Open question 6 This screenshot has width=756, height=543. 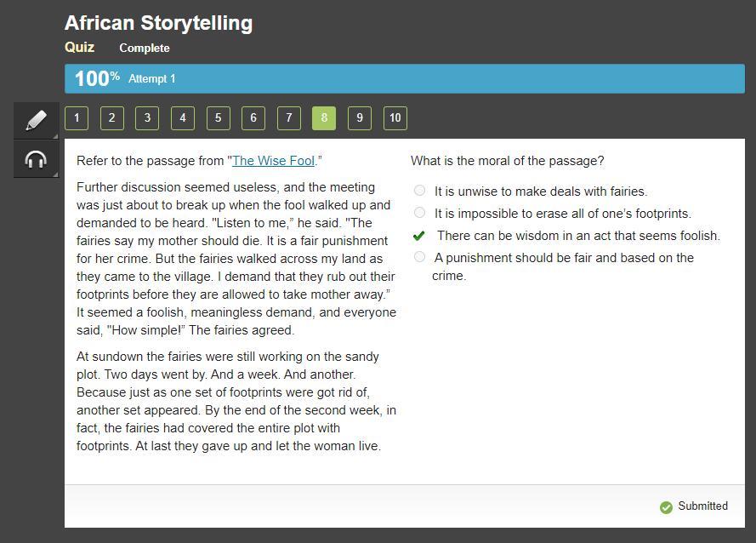253,118
